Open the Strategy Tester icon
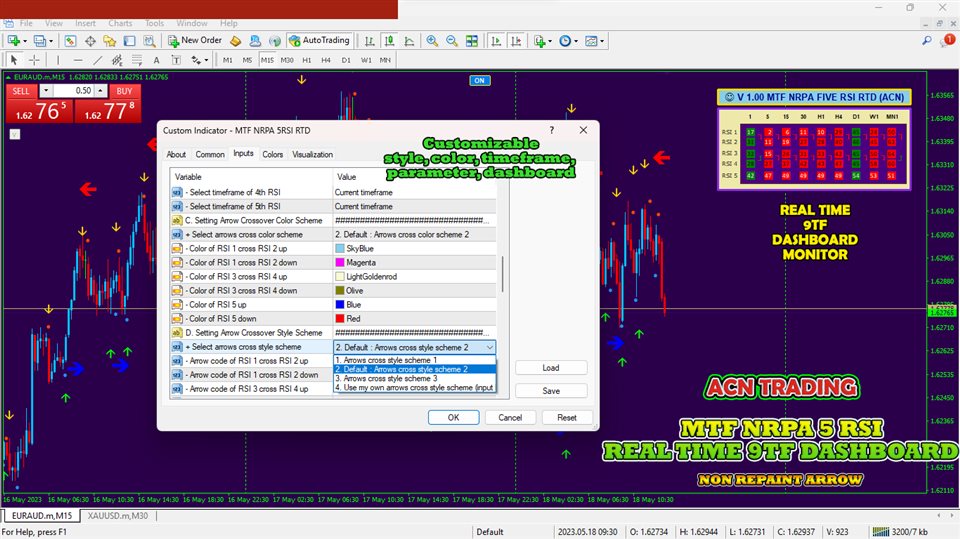Screen dimensions: 960x539 pyautogui.click(x=149, y=41)
